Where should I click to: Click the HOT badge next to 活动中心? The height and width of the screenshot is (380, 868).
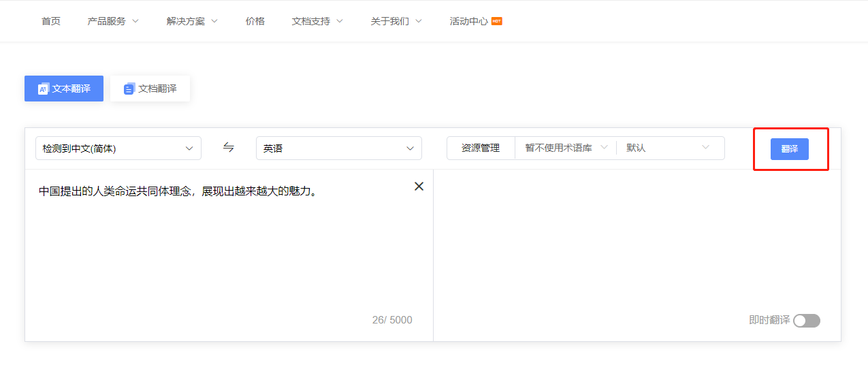tap(497, 21)
